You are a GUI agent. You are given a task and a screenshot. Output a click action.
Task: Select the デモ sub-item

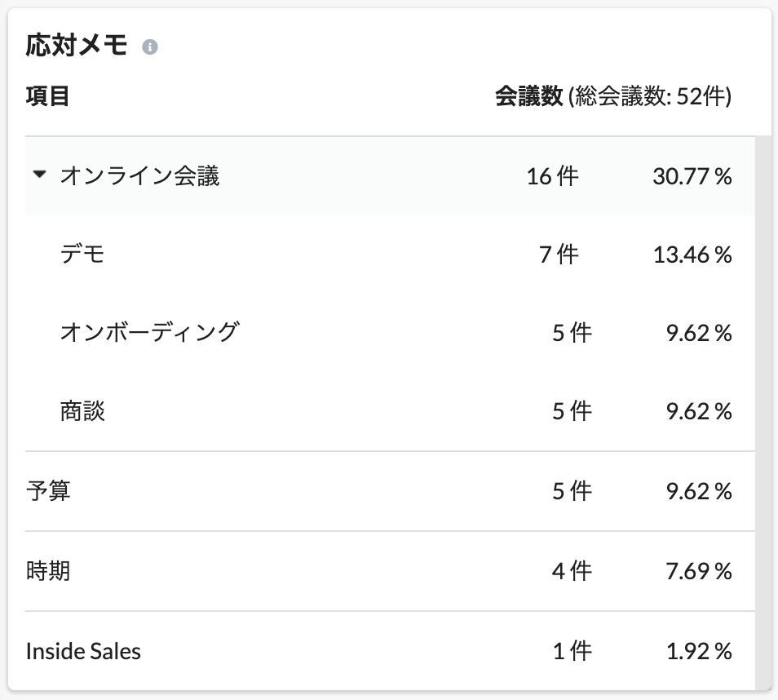coord(82,255)
